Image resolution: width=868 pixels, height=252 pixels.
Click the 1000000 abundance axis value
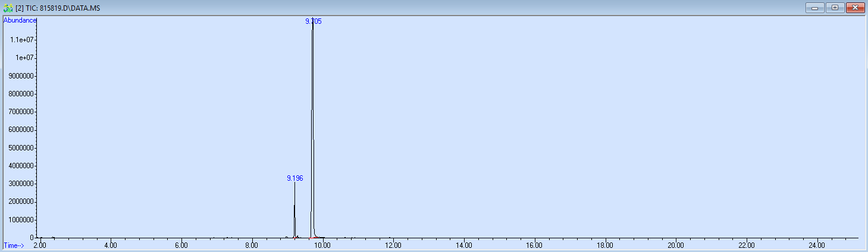[20, 220]
